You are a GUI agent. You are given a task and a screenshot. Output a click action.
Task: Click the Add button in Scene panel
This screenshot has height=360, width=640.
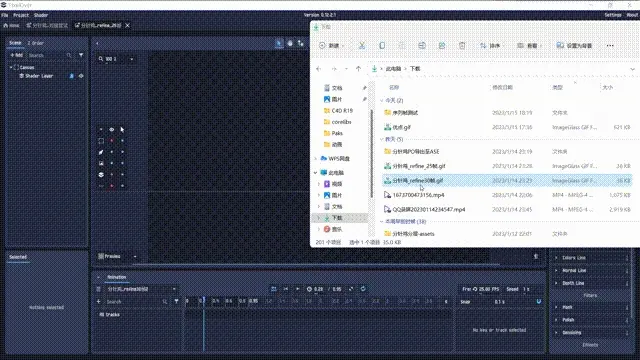pyautogui.click(x=17, y=55)
